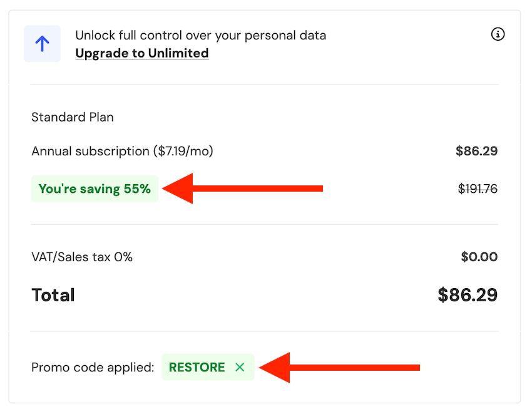Click the $0.00 tax amount
The image size is (532, 414).
[x=479, y=257]
